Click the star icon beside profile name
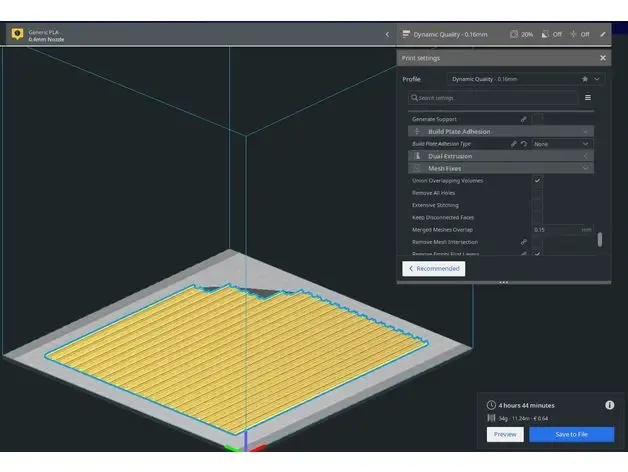Screen dimensions: 628x472 585,79
